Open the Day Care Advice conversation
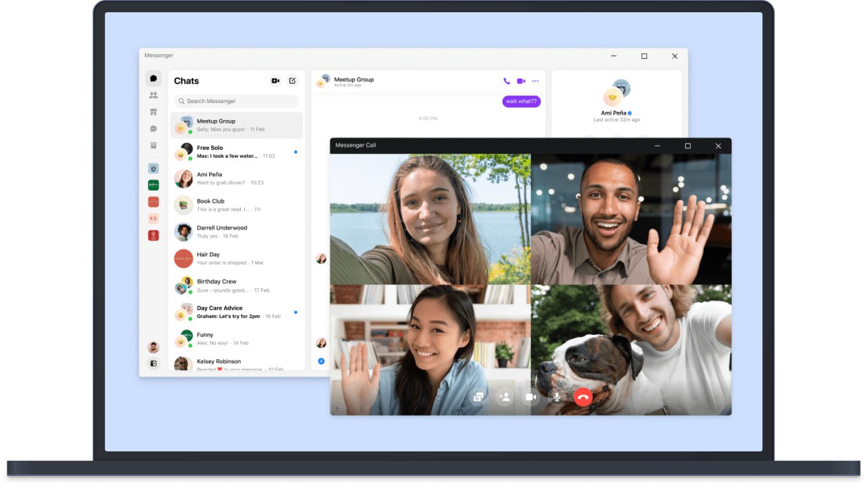868x484 pixels. click(237, 312)
